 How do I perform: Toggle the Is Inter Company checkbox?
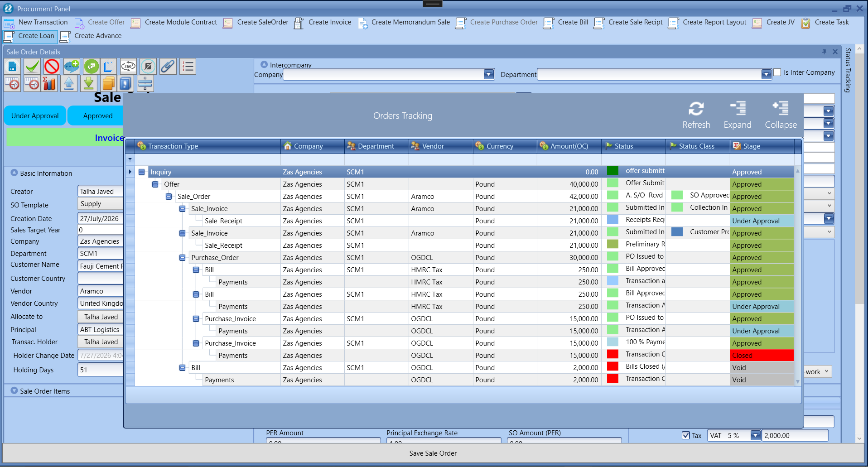coord(777,72)
